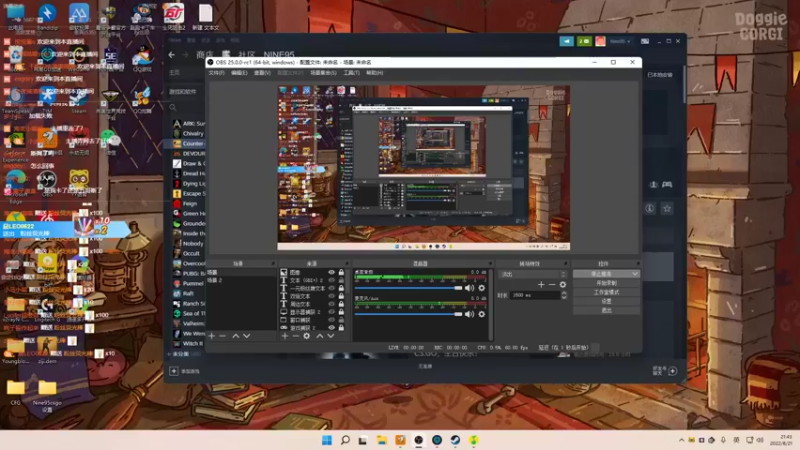Open transition properties gear in 转场特效 panel

[563, 285]
